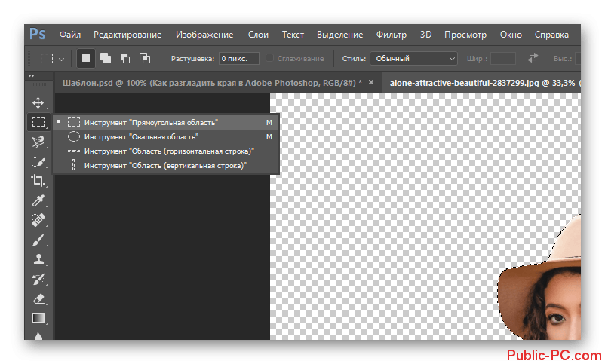Select the Eraser tool
The height and width of the screenshot is (364, 605).
(38, 299)
